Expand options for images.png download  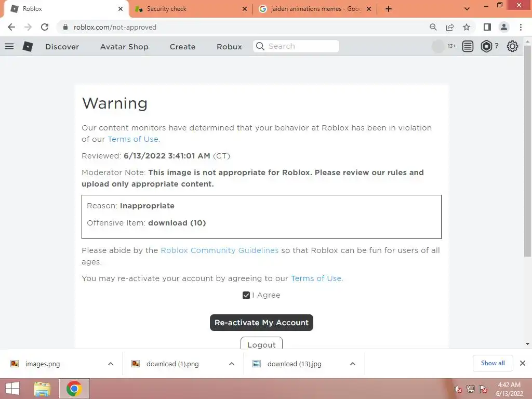pos(111,364)
